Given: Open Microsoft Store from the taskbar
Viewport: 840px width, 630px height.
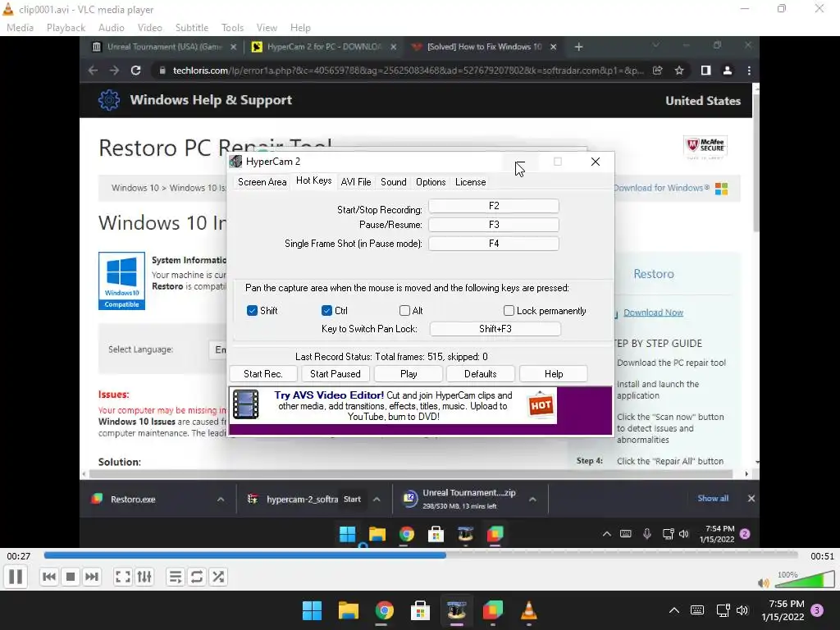Looking at the screenshot, I should pyautogui.click(x=420, y=610).
